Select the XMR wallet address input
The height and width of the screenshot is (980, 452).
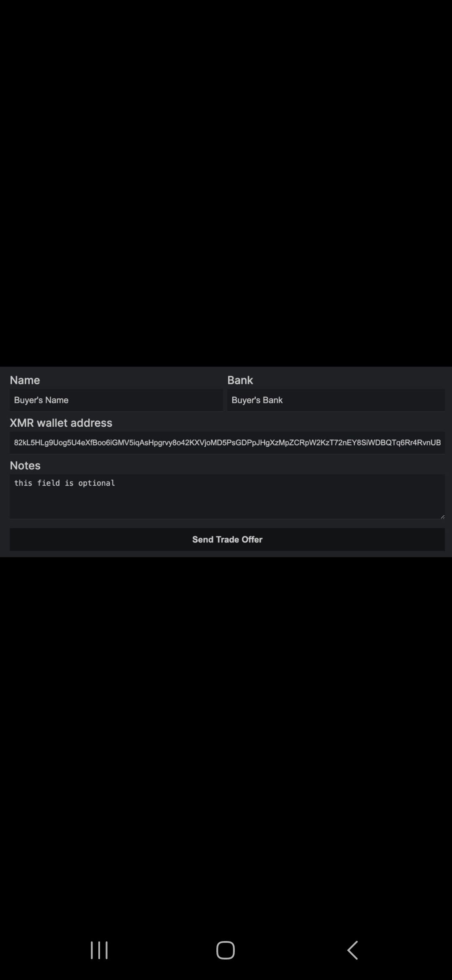[227, 443]
